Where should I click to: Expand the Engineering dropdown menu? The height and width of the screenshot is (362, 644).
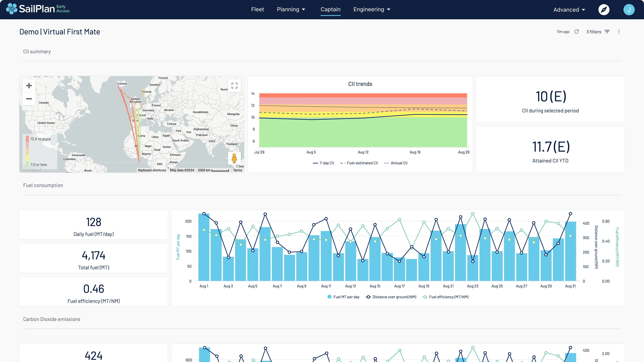click(x=372, y=9)
